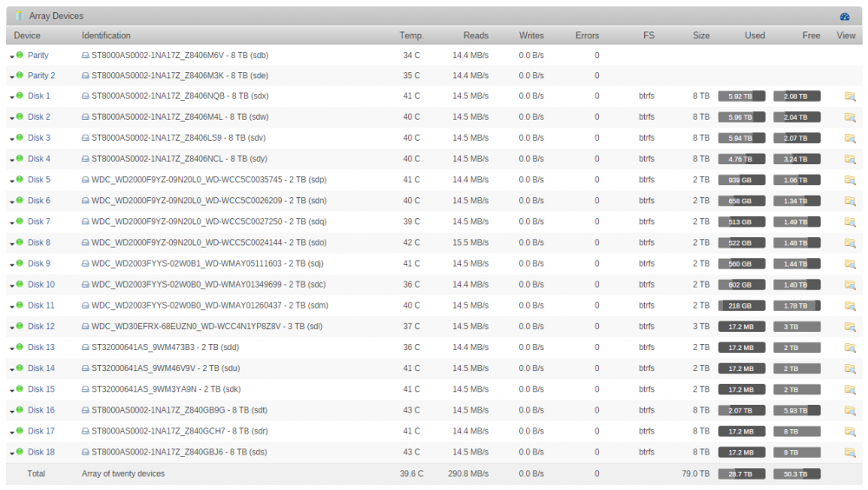Open the Disk 7 settings link
This screenshot has width=868, height=490.
coord(39,222)
